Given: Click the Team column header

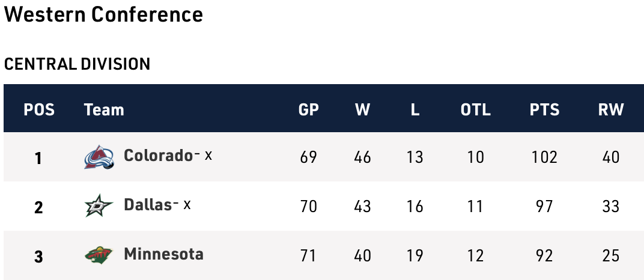Looking at the screenshot, I should [x=104, y=109].
